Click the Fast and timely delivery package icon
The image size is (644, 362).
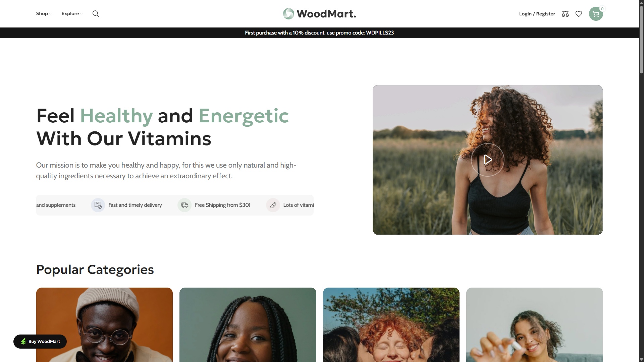click(x=98, y=205)
